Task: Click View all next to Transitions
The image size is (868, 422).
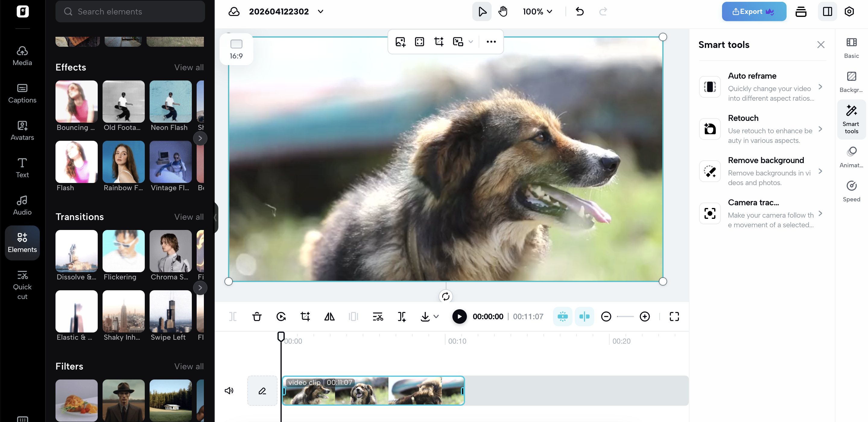Action: [x=189, y=217]
